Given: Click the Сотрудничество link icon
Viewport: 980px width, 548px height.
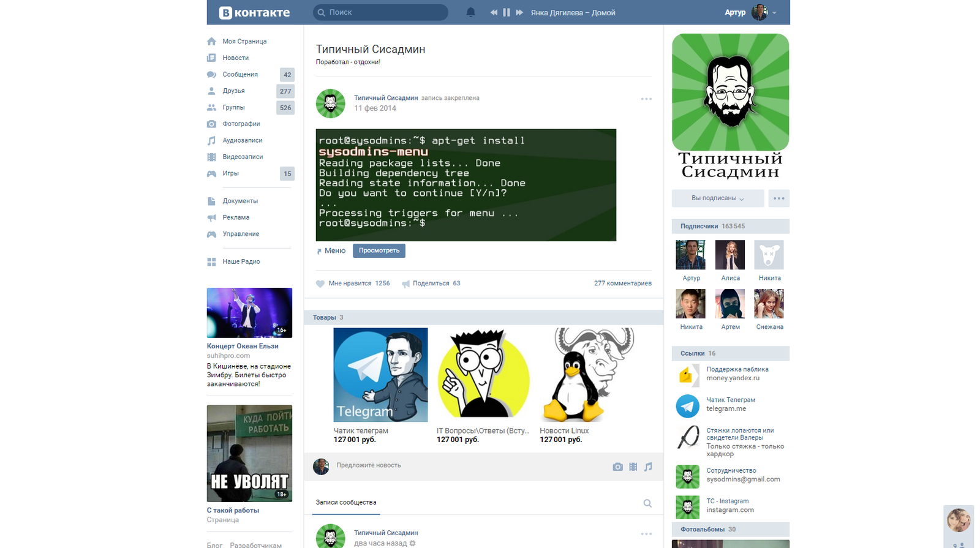Looking at the screenshot, I should (x=687, y=476).
